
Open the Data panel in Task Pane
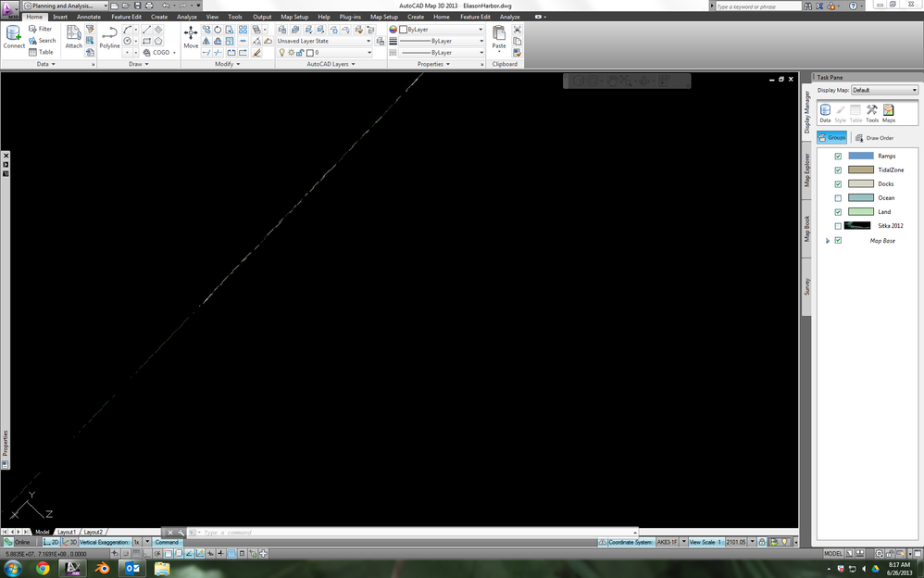(x=825, y=113)
